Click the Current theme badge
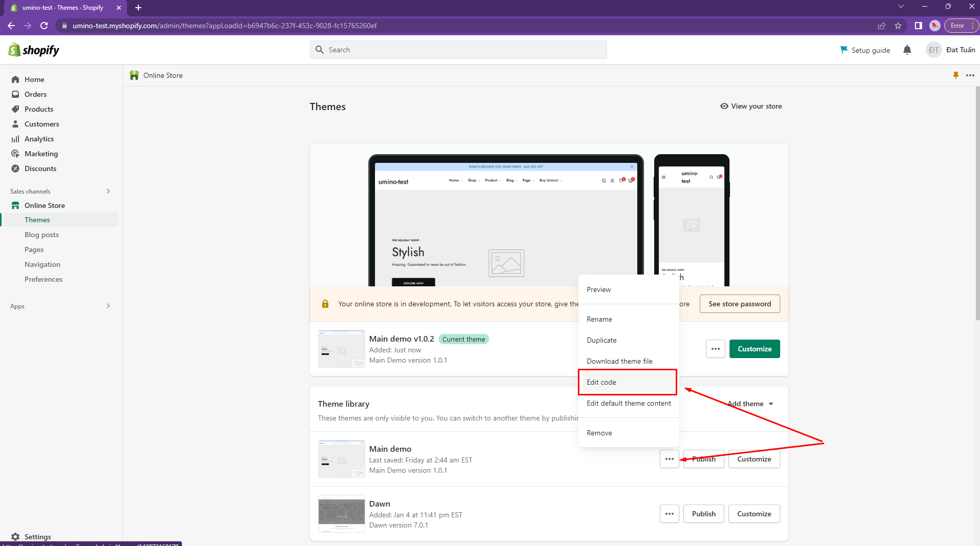The height and width of the screenshot is (546, 980). coord(464,339)
